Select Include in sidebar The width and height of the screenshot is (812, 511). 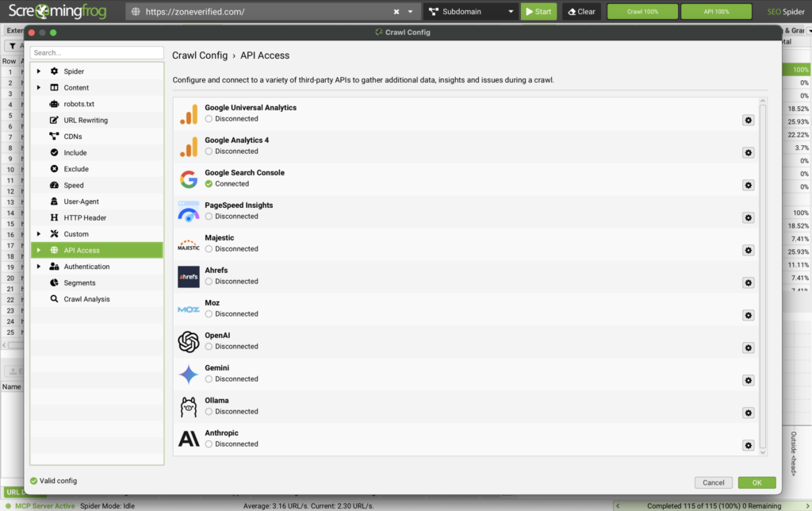click(96, 152)
